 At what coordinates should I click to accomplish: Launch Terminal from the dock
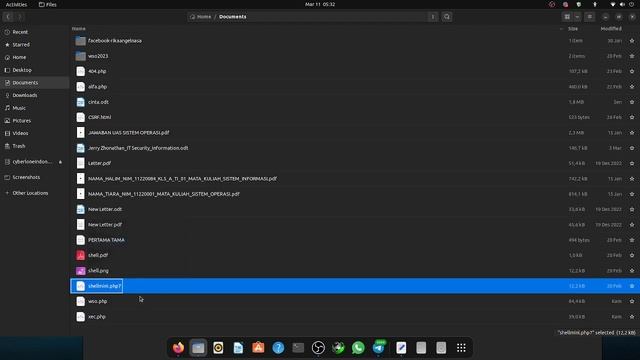coord(298,348)
